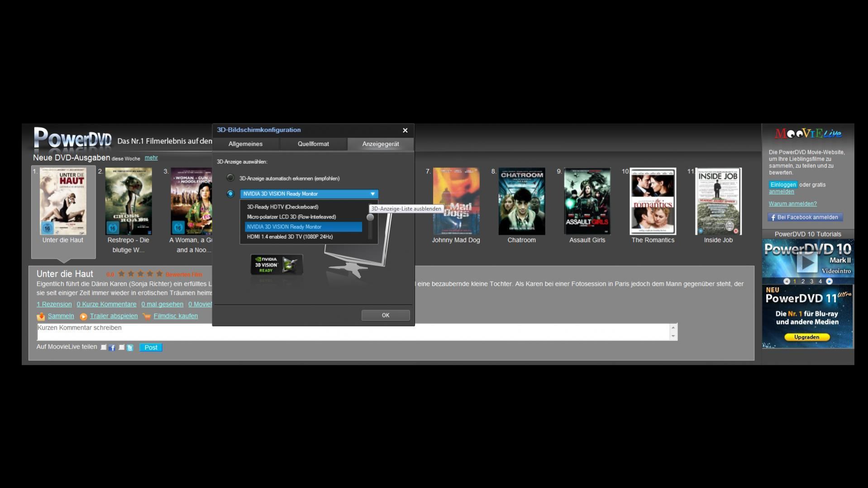Rate the film with the first star
The width and height of the screenshot is (868, 488).
click(x=121, y=274)
